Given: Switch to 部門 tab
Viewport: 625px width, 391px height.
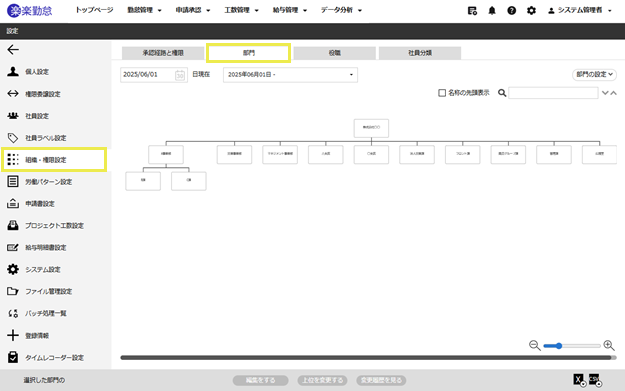Looking at the screenshot, I should pyautogui.click(x=248, y=53).
